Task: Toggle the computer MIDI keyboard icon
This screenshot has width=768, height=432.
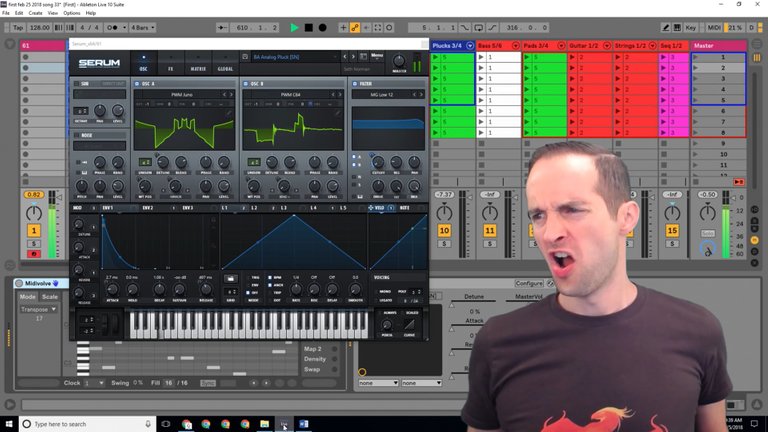Action: (x=677, y=28)
